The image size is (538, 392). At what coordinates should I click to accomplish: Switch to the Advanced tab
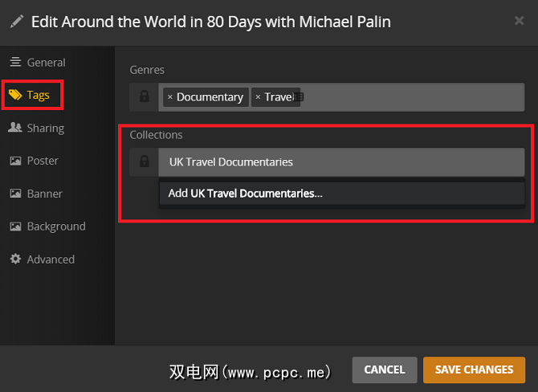[x=51, y=259]
